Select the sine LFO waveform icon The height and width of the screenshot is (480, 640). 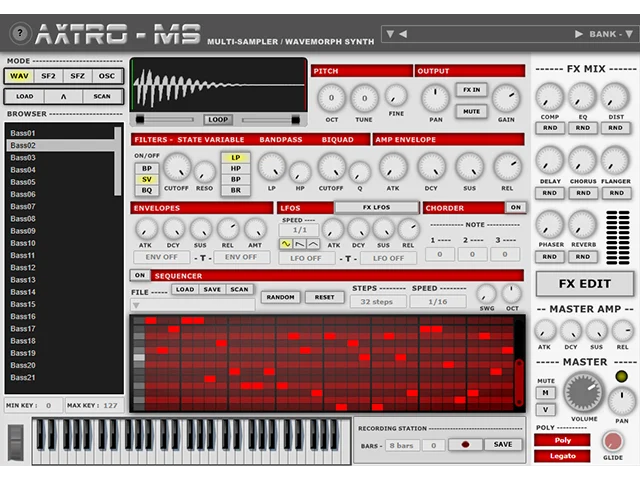click(x=286, y=244)
